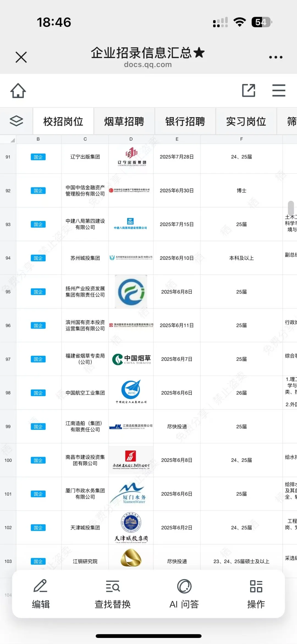Tap the 江铜研究院 gold logo
Screen dimensions: 297x644
click(131, 557)
